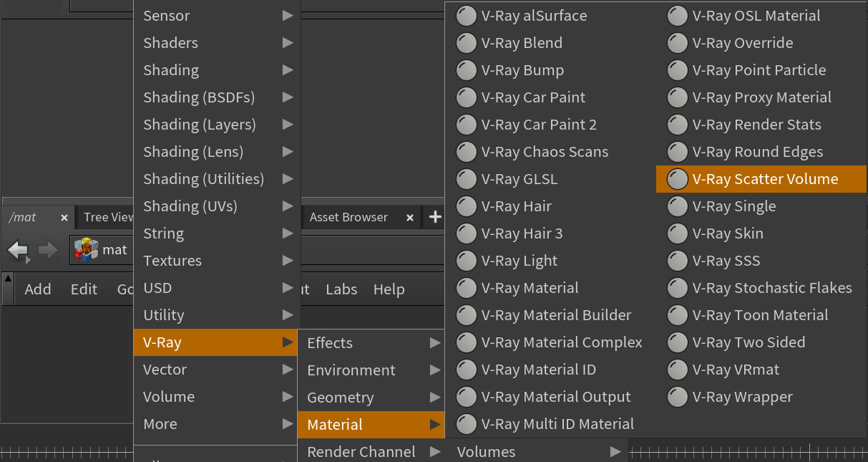868x462 pixels.
Task: Close the /mat pane tab
Action: [x=64, y=218]
